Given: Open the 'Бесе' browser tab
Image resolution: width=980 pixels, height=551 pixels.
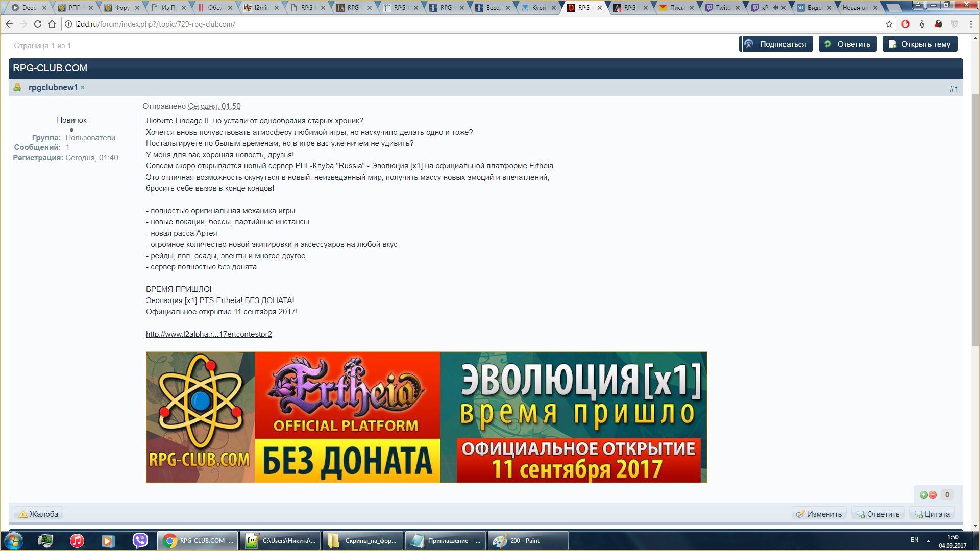Looking at the screenshot, I should point(493,8).
